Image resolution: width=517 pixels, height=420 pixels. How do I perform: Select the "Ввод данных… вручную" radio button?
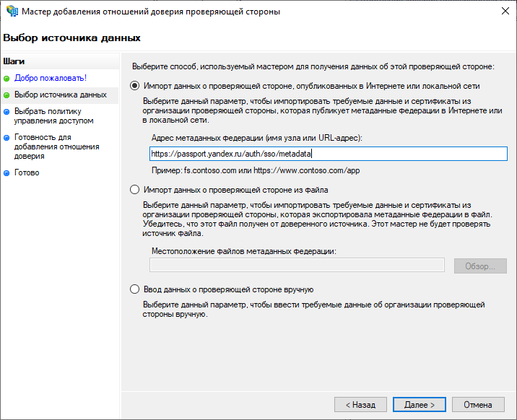(x=134, y=289)
